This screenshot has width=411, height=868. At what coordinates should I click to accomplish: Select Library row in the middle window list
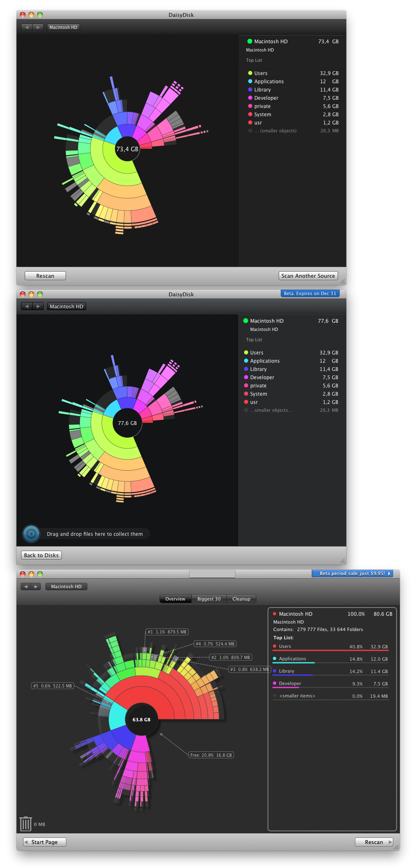[x=291, y=369]
